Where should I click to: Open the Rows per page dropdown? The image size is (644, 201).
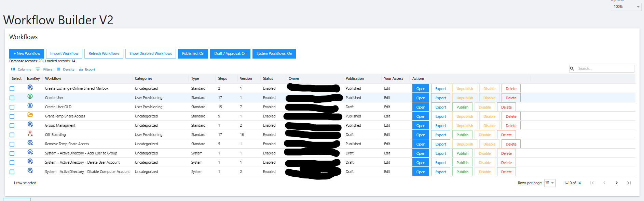tap(550, 183)
